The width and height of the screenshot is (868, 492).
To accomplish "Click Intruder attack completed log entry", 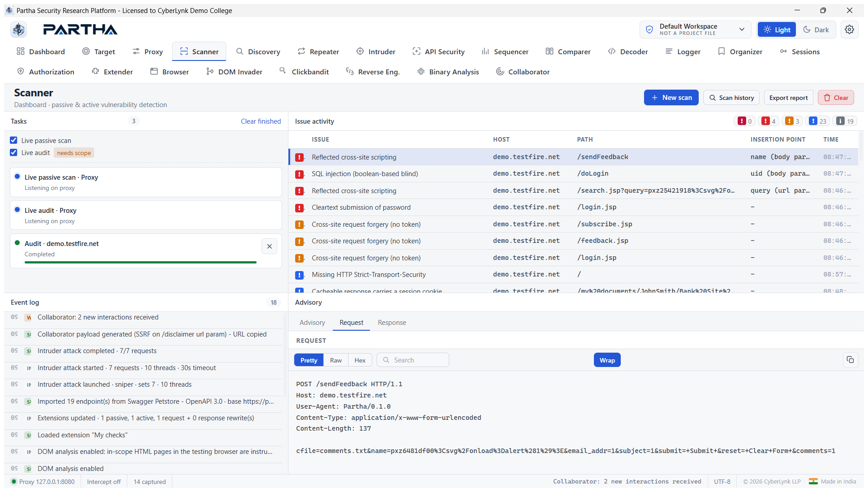I will [x=144, y=351].
